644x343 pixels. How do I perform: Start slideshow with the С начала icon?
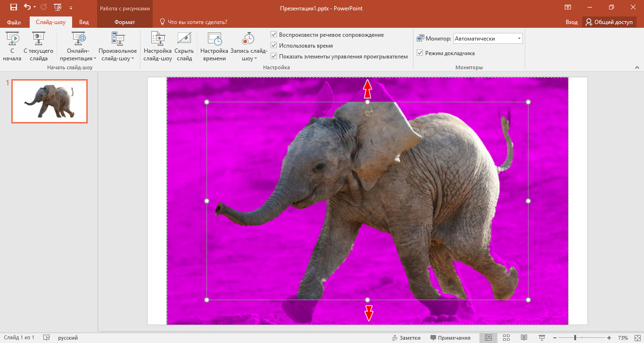12,39
